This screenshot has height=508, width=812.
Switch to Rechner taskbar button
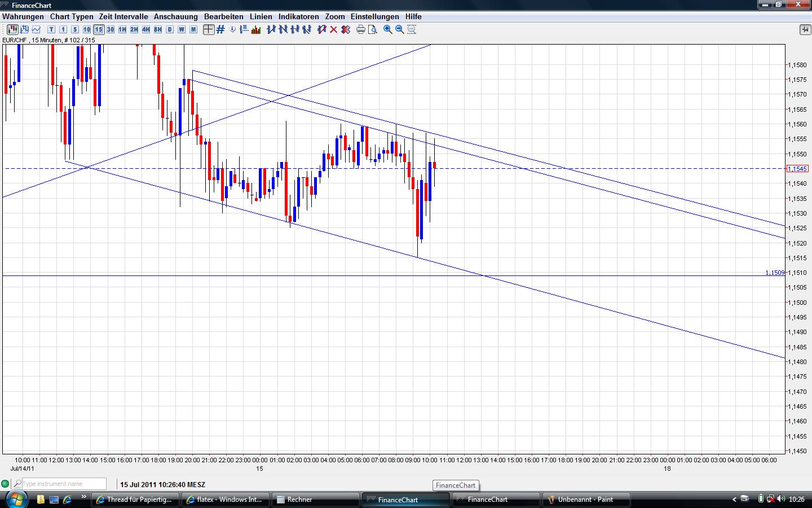click(316, 500)
